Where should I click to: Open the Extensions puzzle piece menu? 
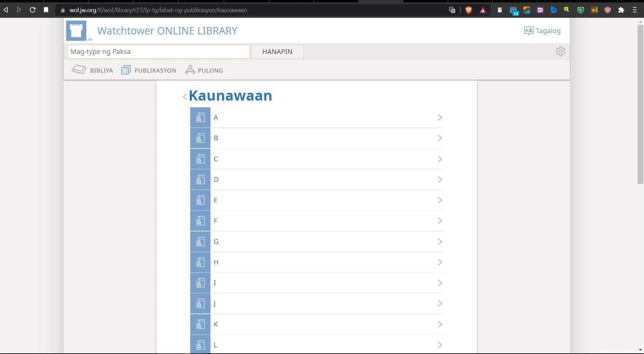point(621,10)
